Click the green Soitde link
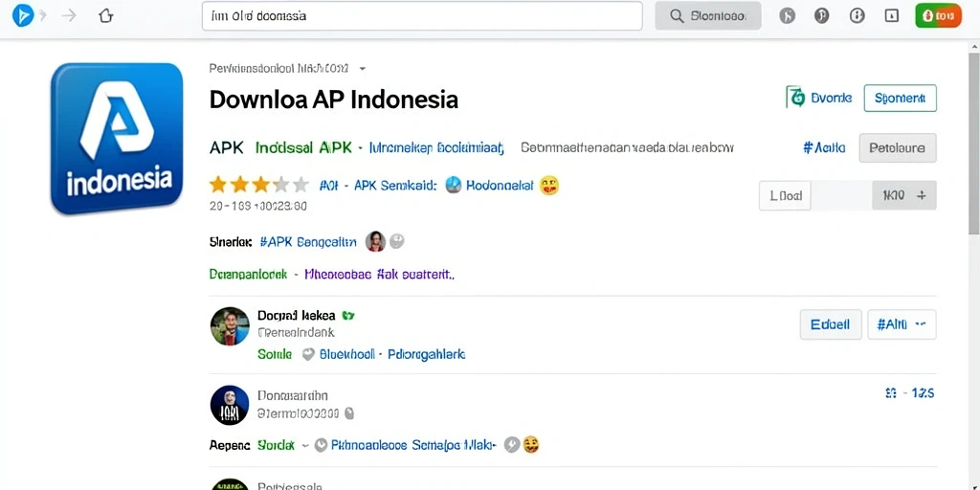The image size is (980, 490). (x=275, y=354)
